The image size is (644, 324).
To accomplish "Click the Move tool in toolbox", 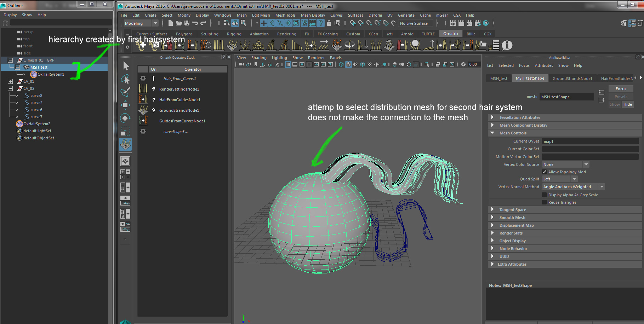I will click(125, 105).
